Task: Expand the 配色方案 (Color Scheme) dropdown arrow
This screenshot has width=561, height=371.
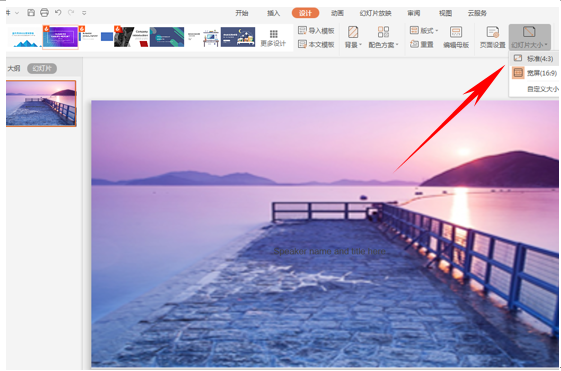Action: [x=397, y=45]
